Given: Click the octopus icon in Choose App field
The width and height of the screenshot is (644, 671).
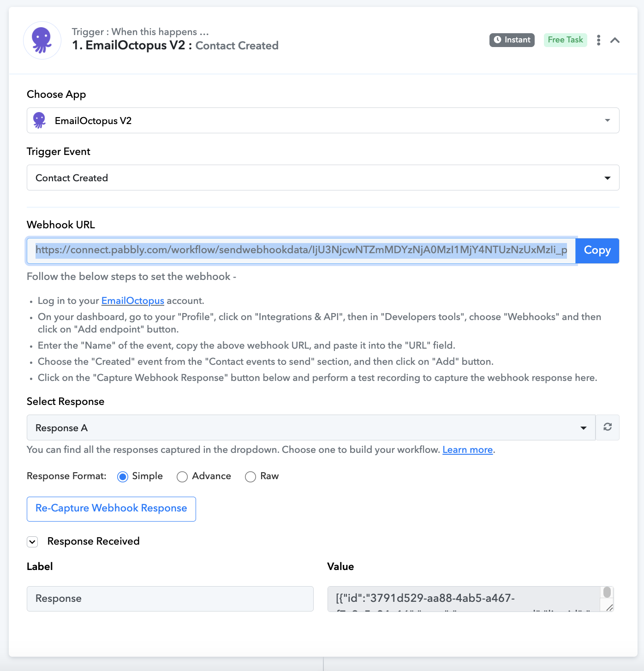Looking at the screenshot, I should pos(40,120).
